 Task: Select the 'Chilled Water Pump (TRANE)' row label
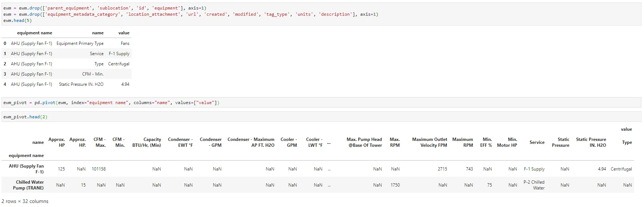29,185
